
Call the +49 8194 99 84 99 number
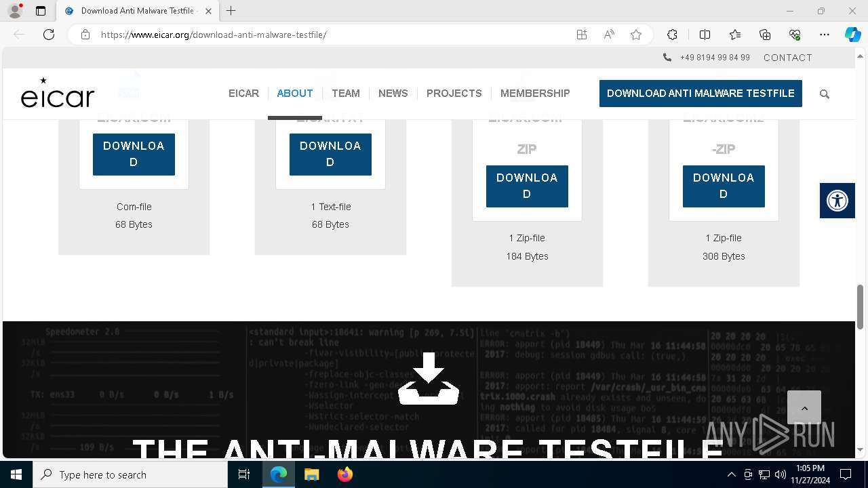[715, 58]
